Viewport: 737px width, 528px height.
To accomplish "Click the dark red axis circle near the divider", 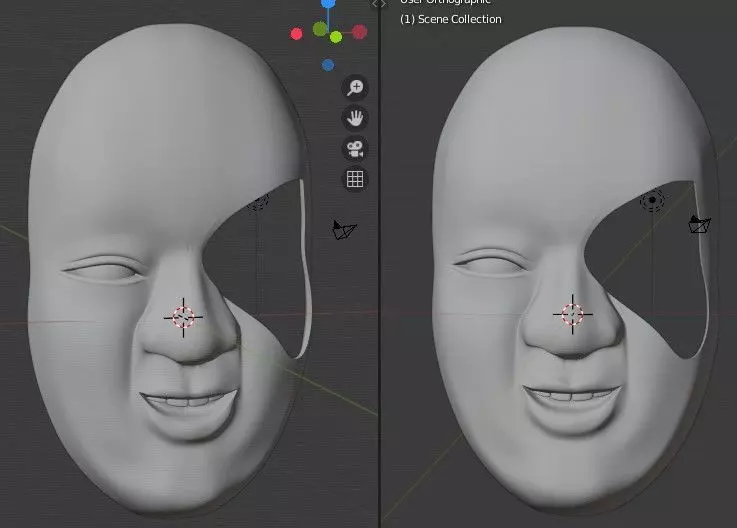I will point(360,32).
